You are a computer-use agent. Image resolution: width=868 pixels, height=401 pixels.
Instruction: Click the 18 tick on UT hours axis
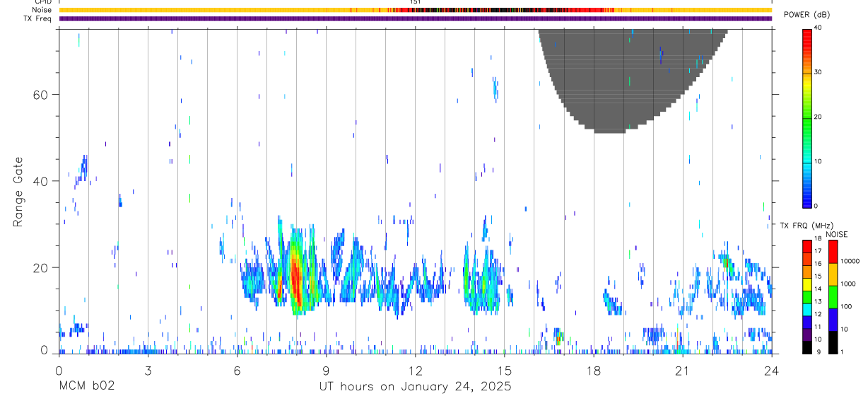click(x=594, y=370)
